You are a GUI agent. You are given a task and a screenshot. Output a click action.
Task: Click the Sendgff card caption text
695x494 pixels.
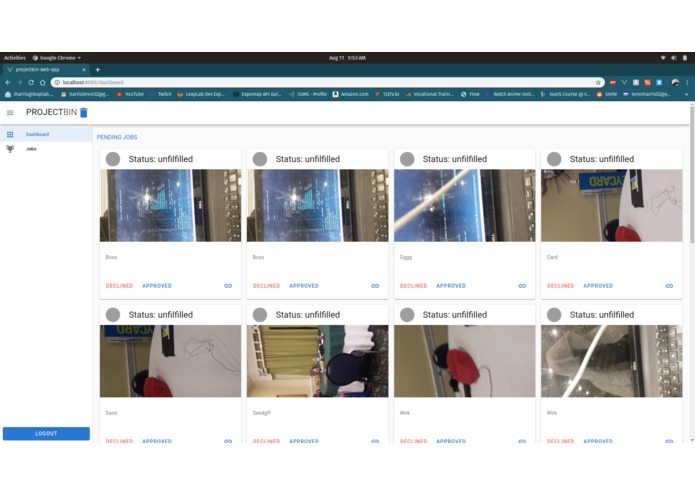(x=262, y=413)
